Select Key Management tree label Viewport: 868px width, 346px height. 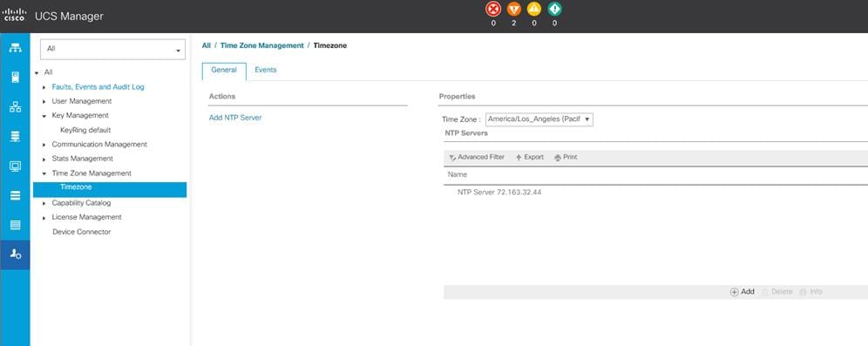point(80,116)
